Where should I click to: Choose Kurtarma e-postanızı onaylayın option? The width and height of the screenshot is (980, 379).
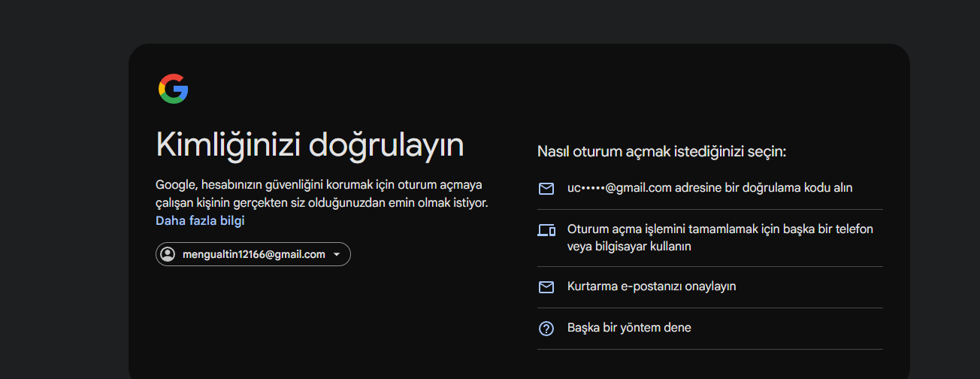710,287
